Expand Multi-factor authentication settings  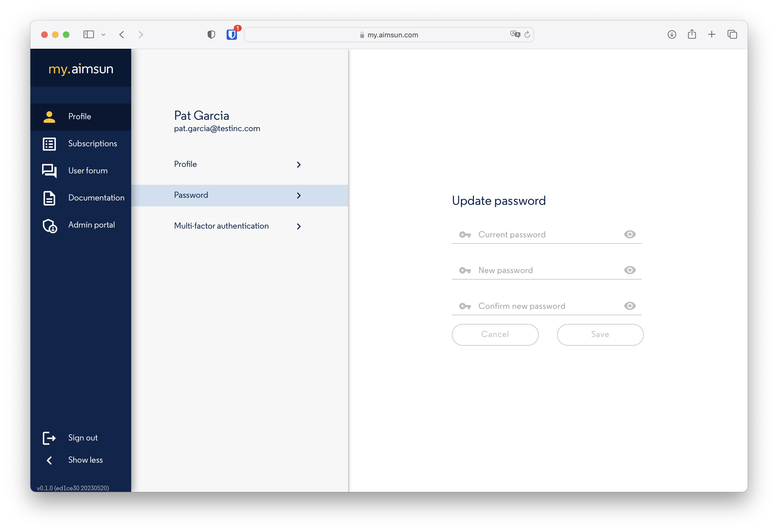point(239,226)
